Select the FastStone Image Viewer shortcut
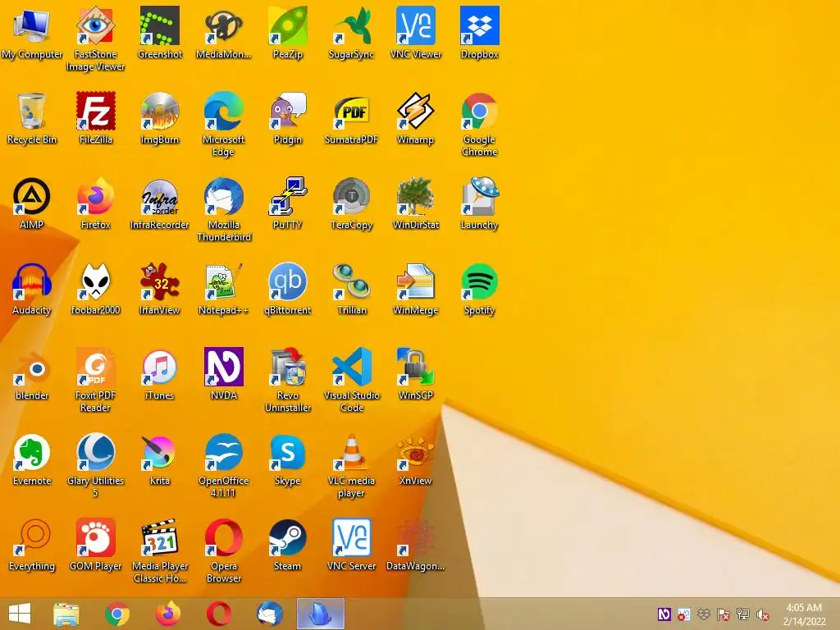This screenshot has height=630, width=840. (95, 25)
